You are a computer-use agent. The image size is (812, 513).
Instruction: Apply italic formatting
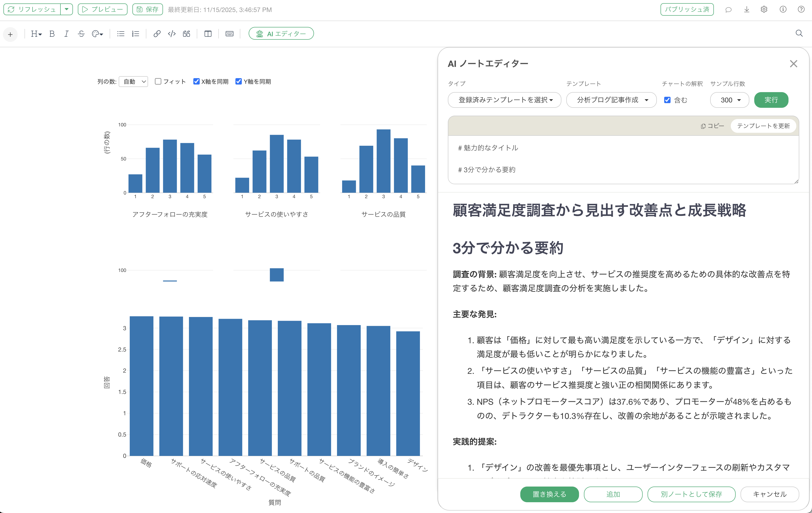66,34
